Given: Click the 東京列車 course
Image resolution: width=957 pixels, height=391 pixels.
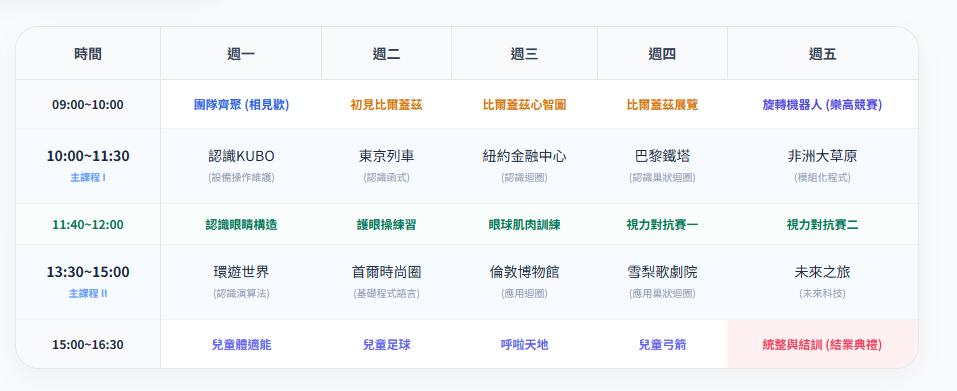Looking at the screenshot, I should click(x=386, y=156).
